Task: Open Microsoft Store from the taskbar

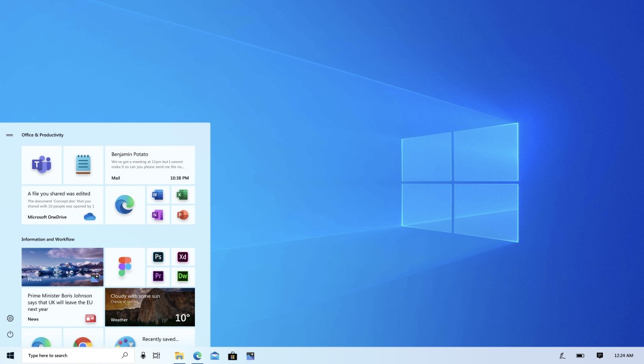Action: coord(233,356)
